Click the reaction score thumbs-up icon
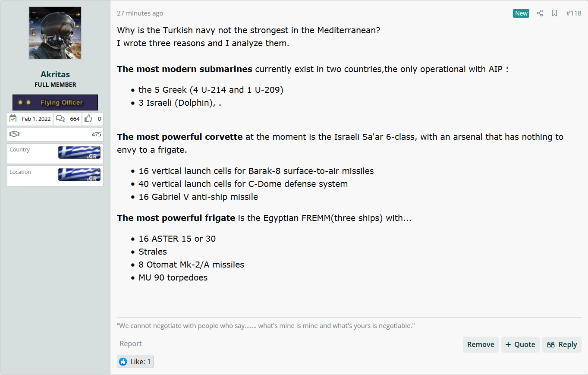The image size is (588, 375). pos(88,119)
